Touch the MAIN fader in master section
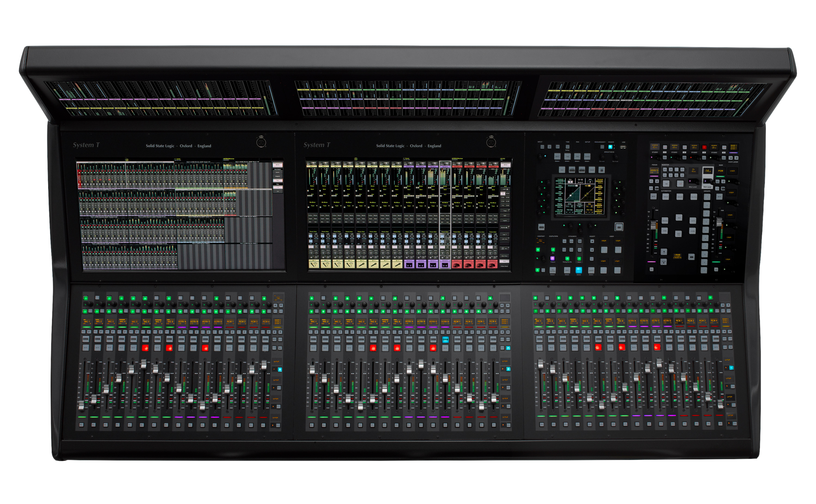816x504 pixels. [719, 222]
